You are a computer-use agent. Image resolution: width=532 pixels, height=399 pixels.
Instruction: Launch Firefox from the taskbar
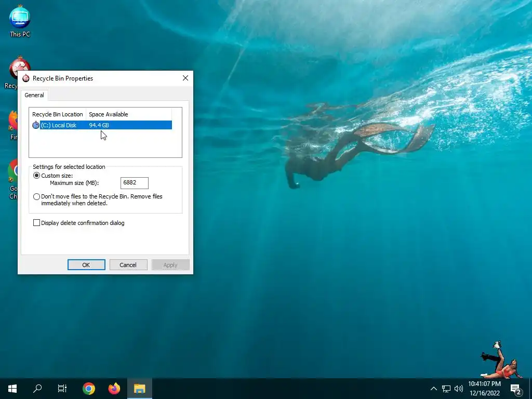point(114,389)
